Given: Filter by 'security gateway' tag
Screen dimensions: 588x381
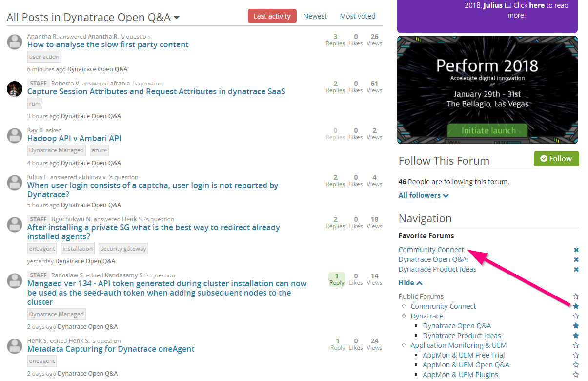Looking at the screenshot, I should 123,249.
